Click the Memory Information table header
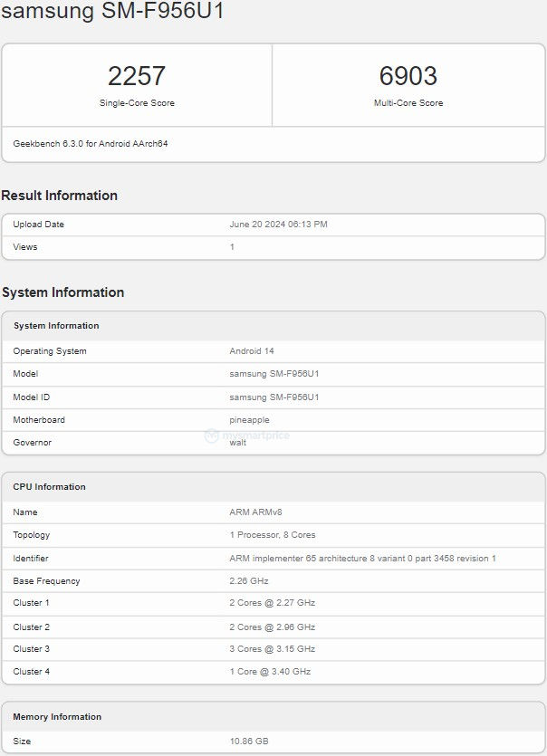This screenshot has height=756, width=547. 57,717
